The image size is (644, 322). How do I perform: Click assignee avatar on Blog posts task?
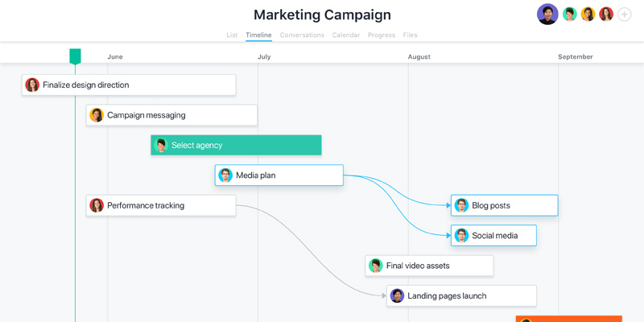tap(461, 205)
